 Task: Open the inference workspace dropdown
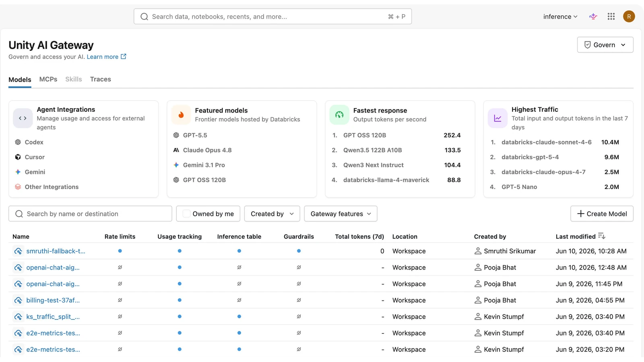560,16
